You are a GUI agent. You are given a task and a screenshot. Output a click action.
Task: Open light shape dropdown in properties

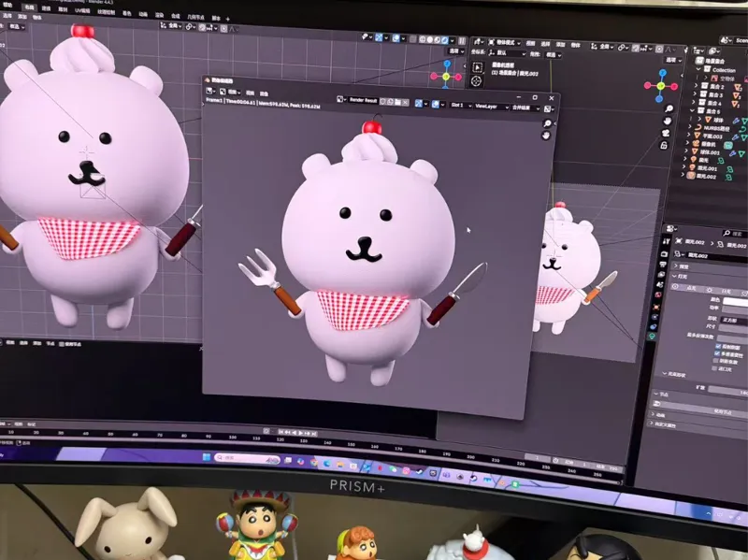click(735, 320)
